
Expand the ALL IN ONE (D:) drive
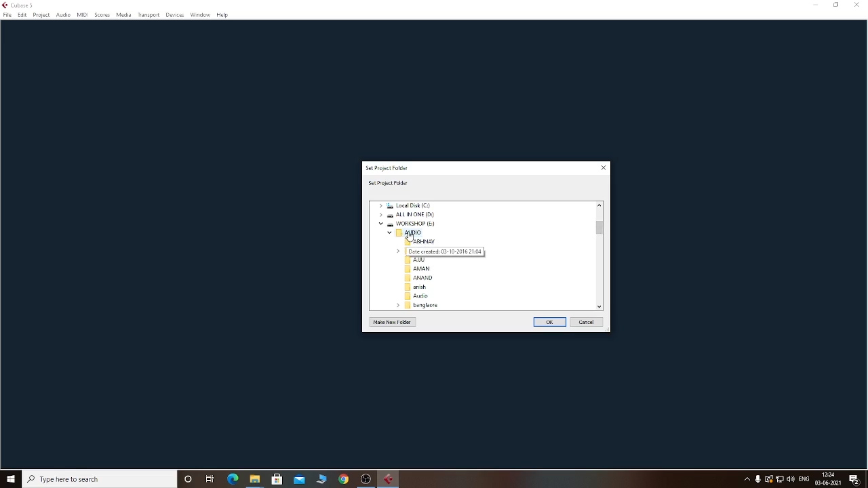[x=381, y=214]
